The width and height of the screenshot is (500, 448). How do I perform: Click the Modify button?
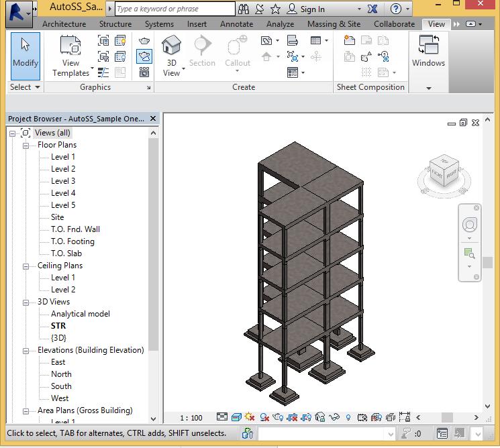(x=26, y=56)
